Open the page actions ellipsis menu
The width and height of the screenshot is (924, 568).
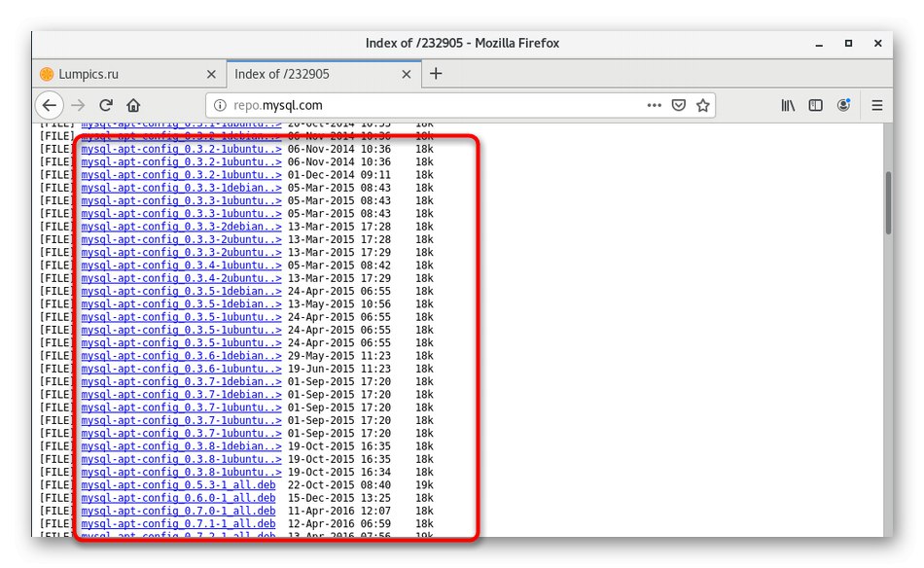coord(655,105)
